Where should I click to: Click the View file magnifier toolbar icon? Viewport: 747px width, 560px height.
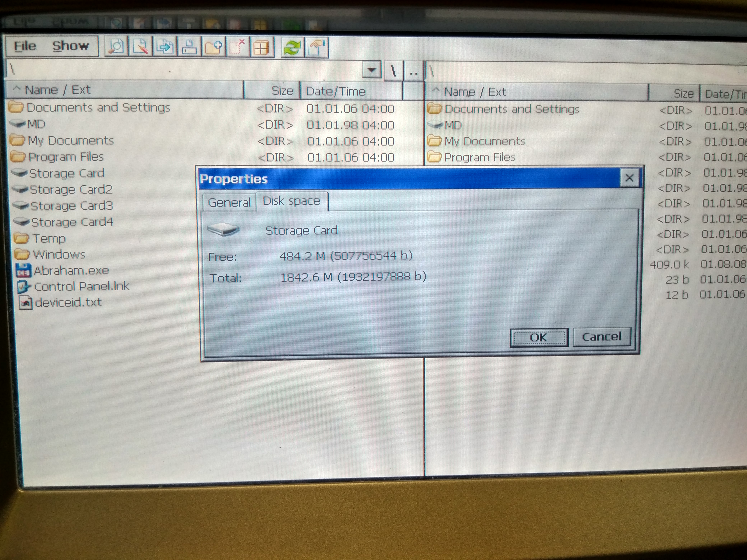tap(116, 47)
